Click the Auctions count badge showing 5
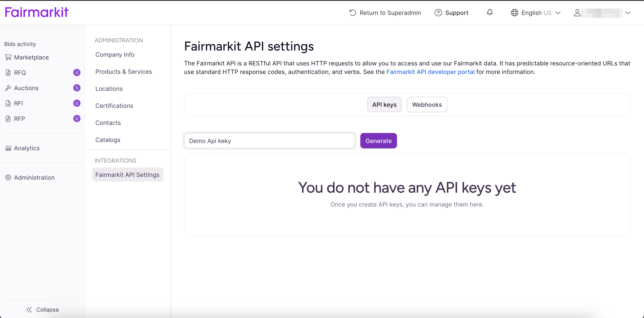Screen dimensions: 644x318 pos(77,88)
